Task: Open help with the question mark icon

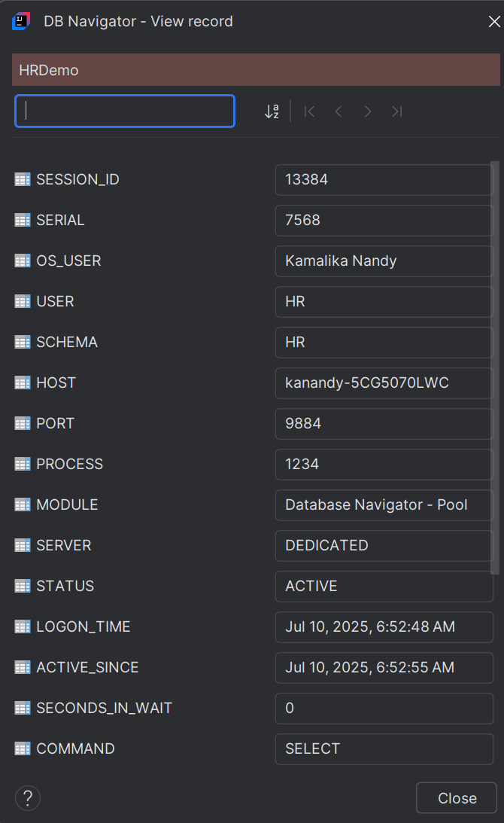Action: 28,798
